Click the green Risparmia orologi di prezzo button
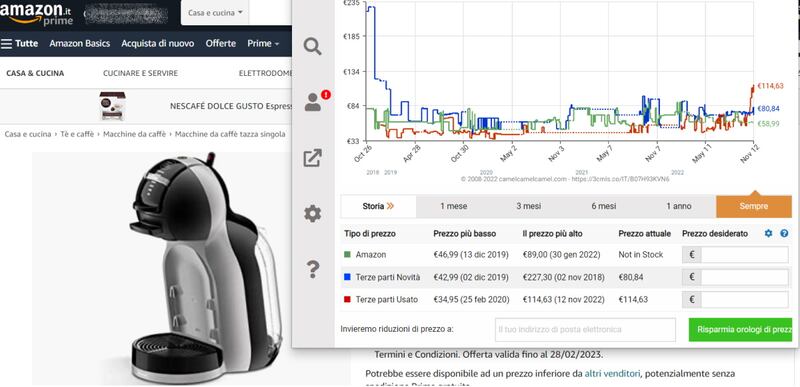Screen dimensions: 800x387 tap(740, 329)
